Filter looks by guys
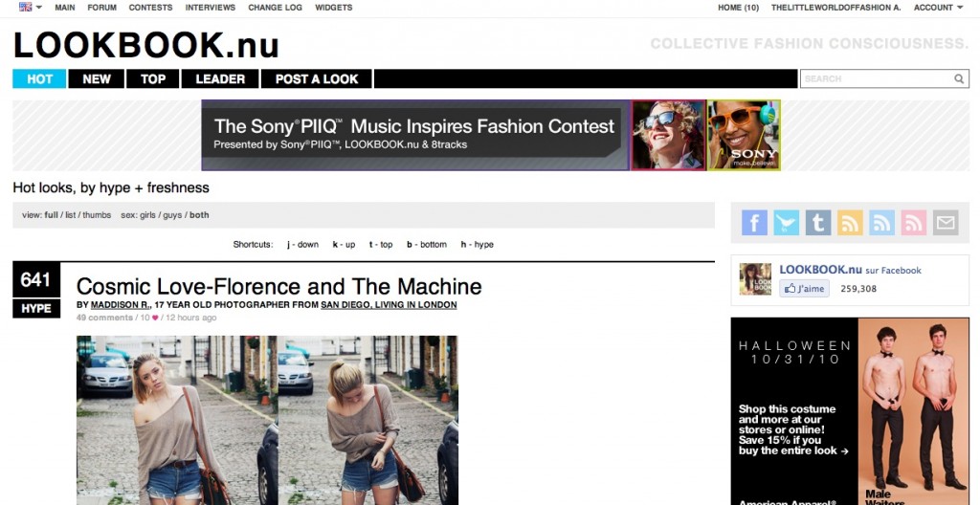 (172, 215)
